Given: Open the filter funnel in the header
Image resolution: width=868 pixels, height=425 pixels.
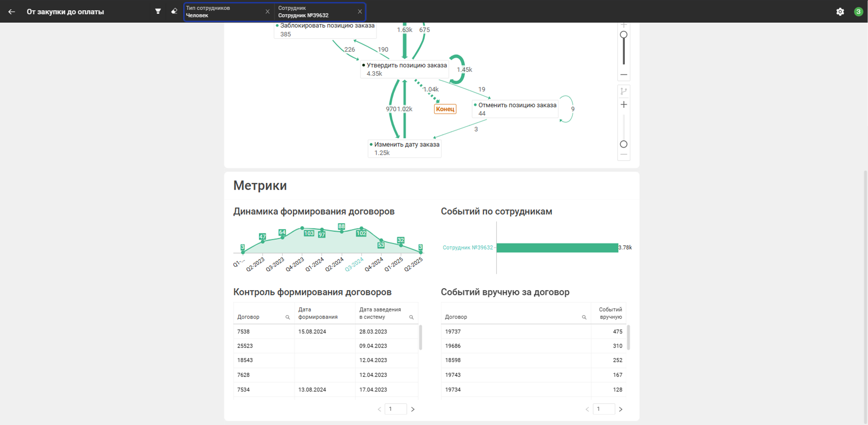Looking at the screenshot, I should 158,11.
